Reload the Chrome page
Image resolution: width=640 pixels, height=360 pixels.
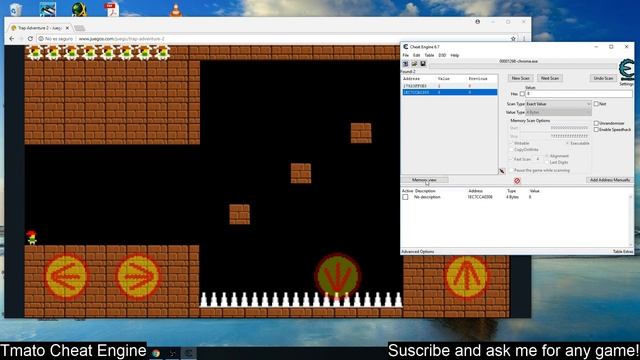(30, 38)
